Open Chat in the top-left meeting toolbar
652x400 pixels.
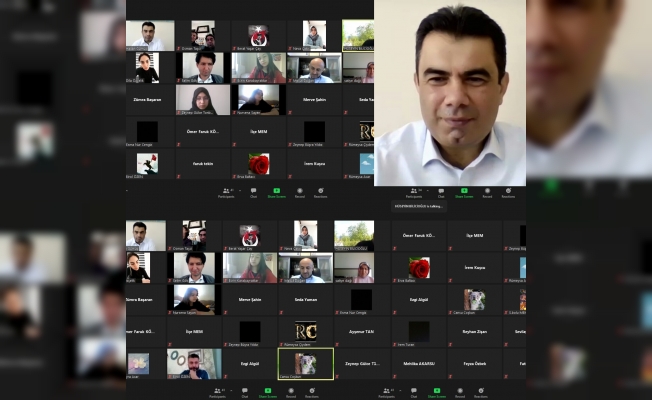pyautogui.click(x=253, y=191)
